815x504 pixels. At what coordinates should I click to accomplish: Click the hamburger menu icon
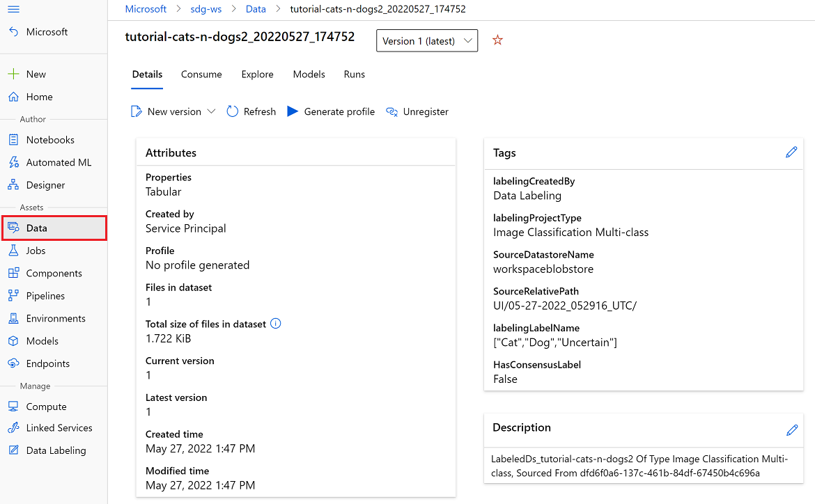13,9
